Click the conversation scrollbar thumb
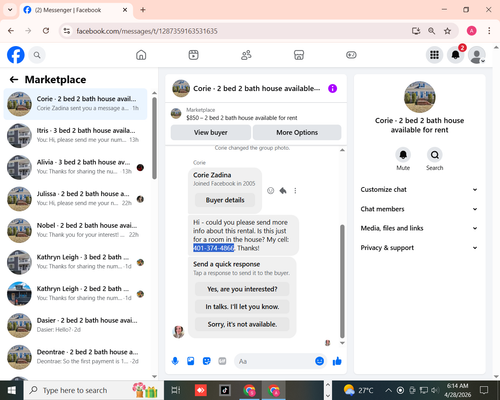 [342, 281]
